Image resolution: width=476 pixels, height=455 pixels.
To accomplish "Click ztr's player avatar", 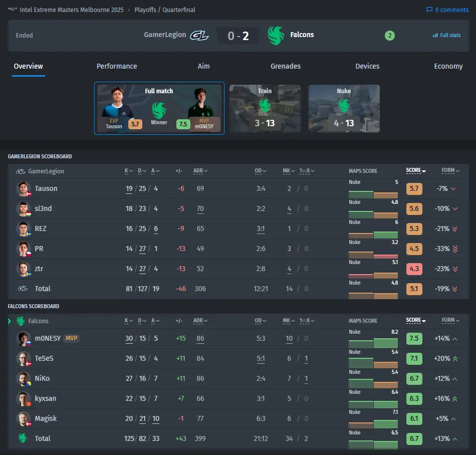I will point(24,269).
